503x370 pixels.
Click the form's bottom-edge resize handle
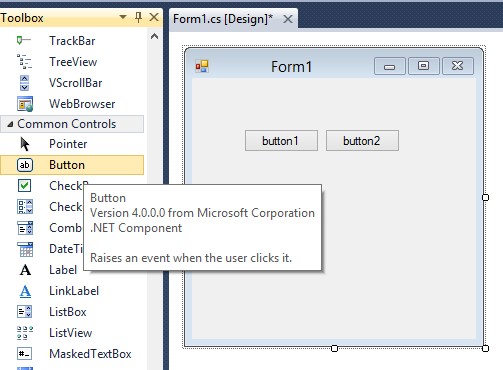click(334, 348)
